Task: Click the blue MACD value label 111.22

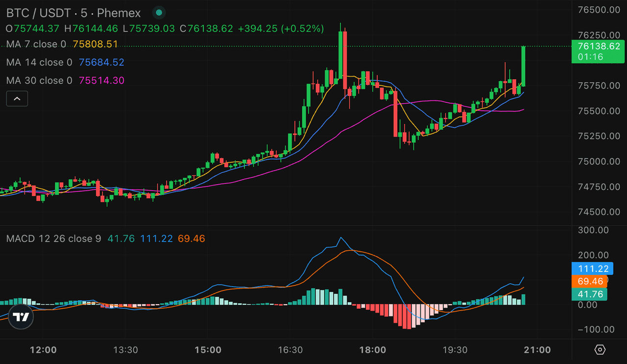Action: point(592,268)
